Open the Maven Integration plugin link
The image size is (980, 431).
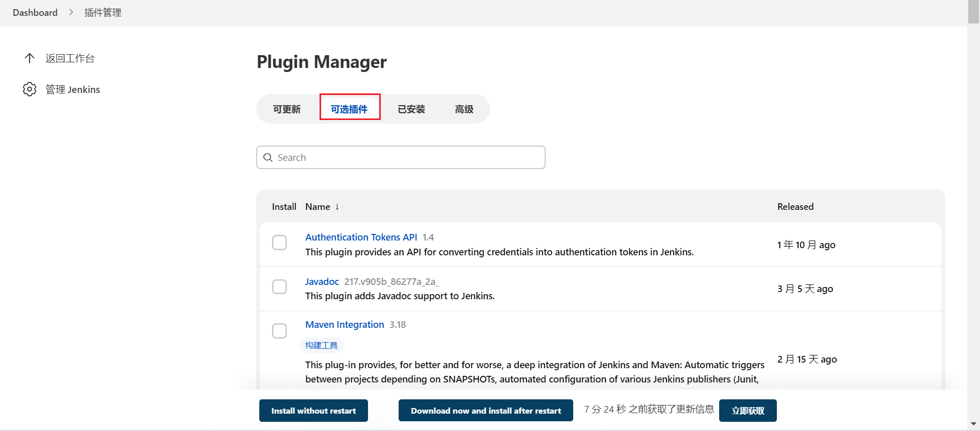[x=345, y=325]
